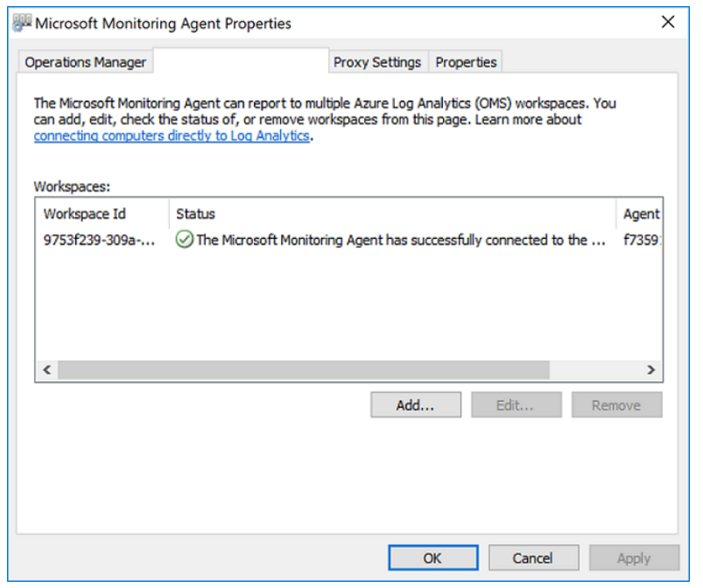Image resolution: width=703 pixels, height=588 pixels.
Task: Confirm the dialog with the OK button
Action: (x=432, y=558)
